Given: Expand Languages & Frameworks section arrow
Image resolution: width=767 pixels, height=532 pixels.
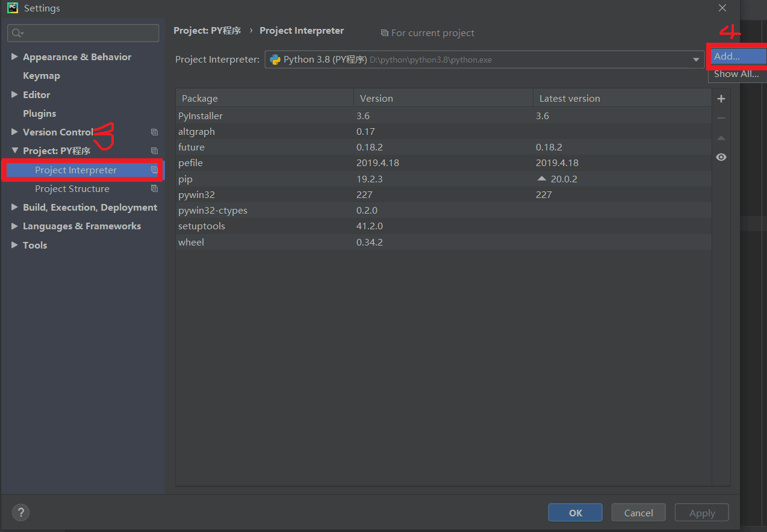Looking at the screenshot, I should click(14, 226).
